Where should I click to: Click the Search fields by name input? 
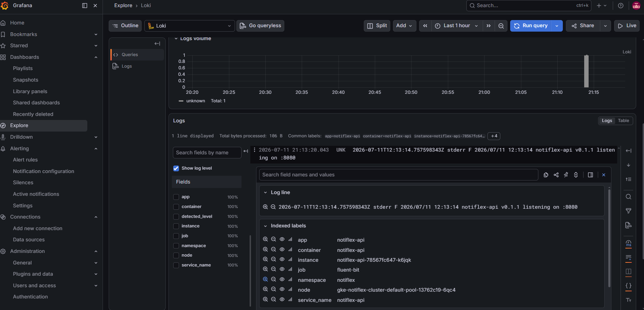click(x=207, y=153)
